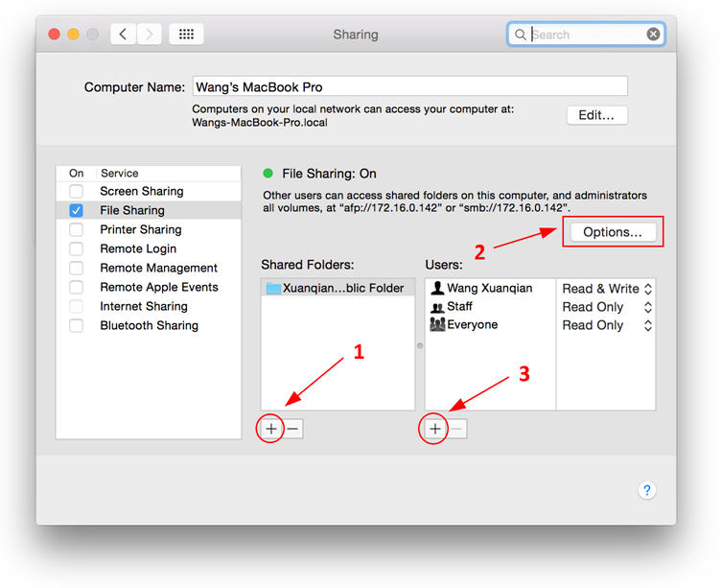This screenshot has height=588, width=722.
Task: Remove the shared folder with the minus button
Action: [x=292, y=429]
